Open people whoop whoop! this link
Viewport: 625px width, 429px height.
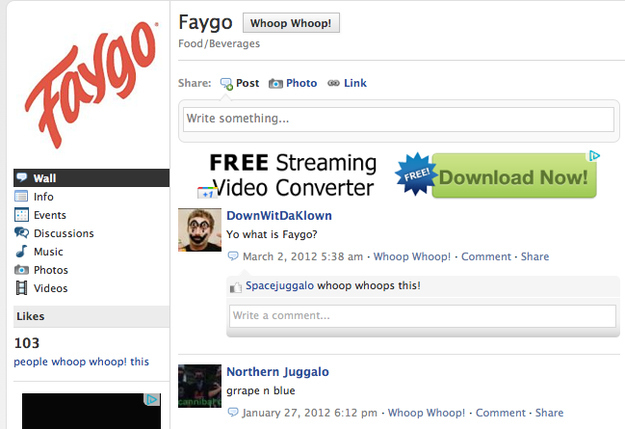pyautogui.click(x=81, y=362)
